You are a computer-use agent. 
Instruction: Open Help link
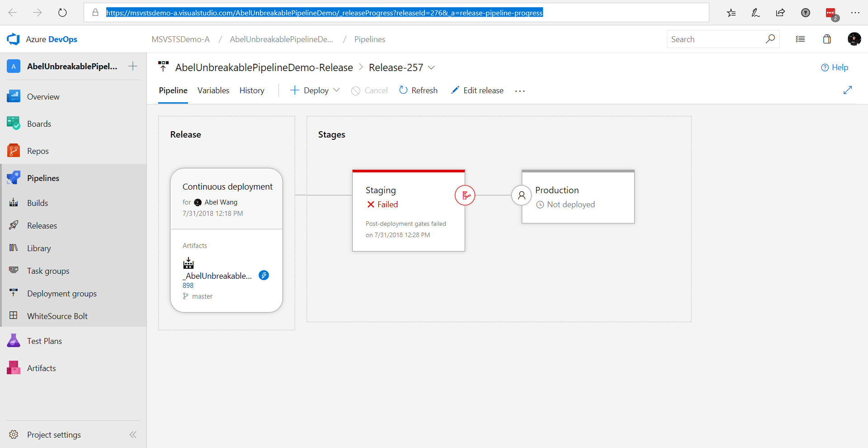click(x=835, y=67)
